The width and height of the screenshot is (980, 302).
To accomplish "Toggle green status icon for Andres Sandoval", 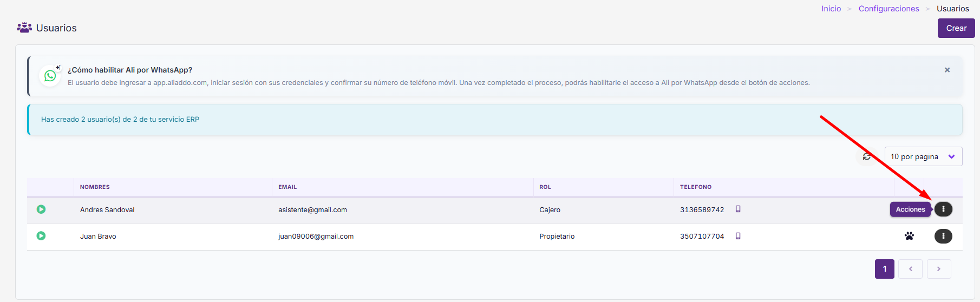I will click(x=41, y=209).
